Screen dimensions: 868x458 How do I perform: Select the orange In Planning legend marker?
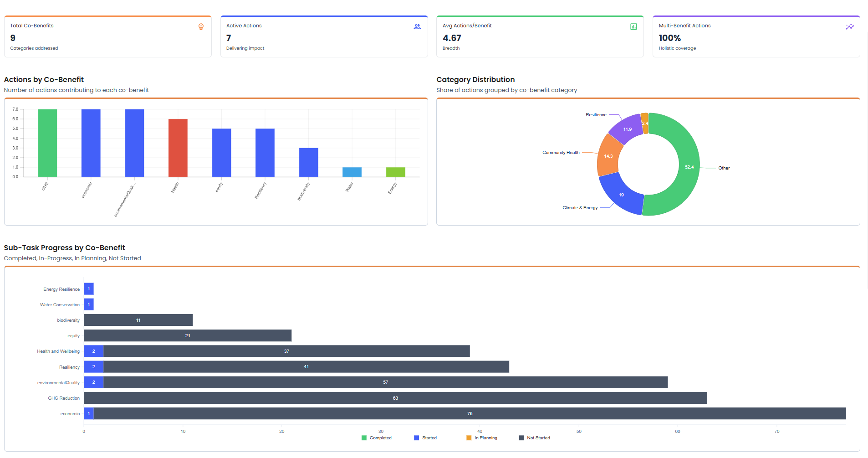469,437
